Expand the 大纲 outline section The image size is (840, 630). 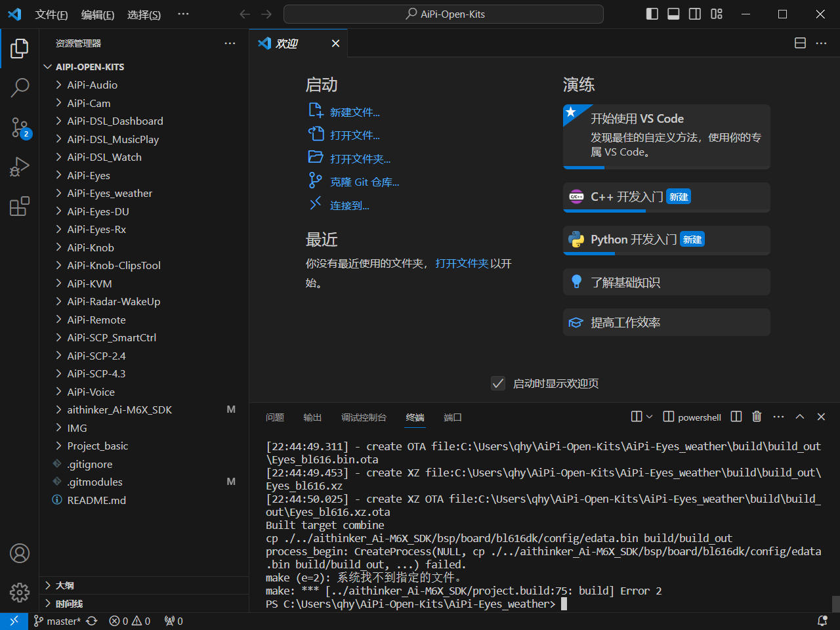point(144,585)
